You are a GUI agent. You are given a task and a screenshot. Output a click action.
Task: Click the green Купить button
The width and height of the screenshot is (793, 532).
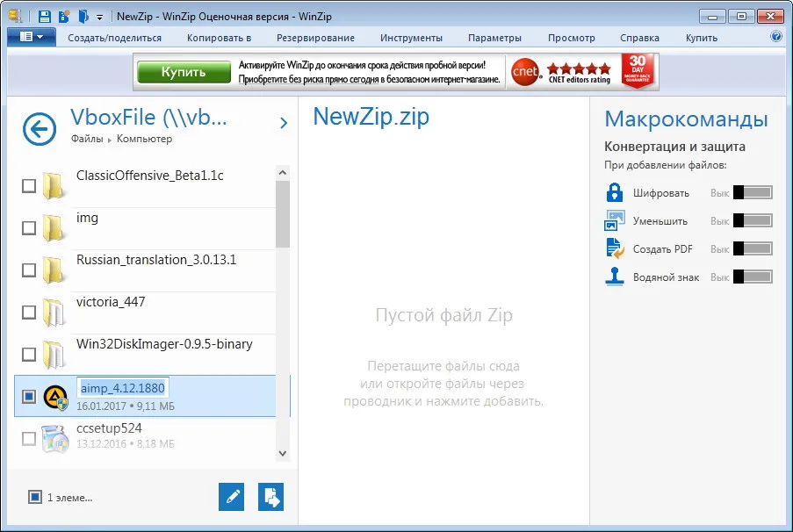[184, 72]
